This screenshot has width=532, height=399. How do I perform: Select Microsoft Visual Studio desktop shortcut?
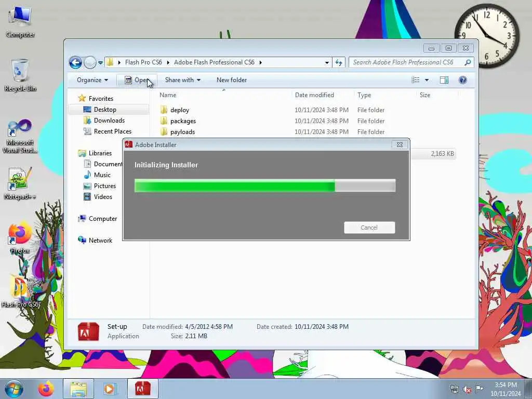[20, 137]
